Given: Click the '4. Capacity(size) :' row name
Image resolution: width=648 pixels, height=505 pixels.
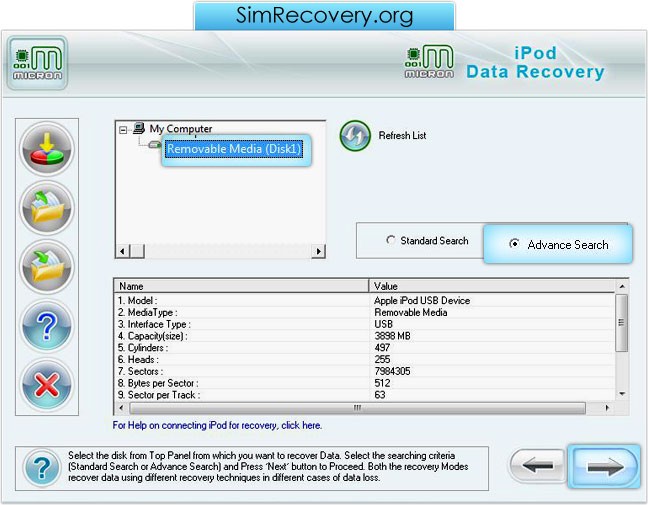Looking at the screenshot, I should tap(152, 336).
